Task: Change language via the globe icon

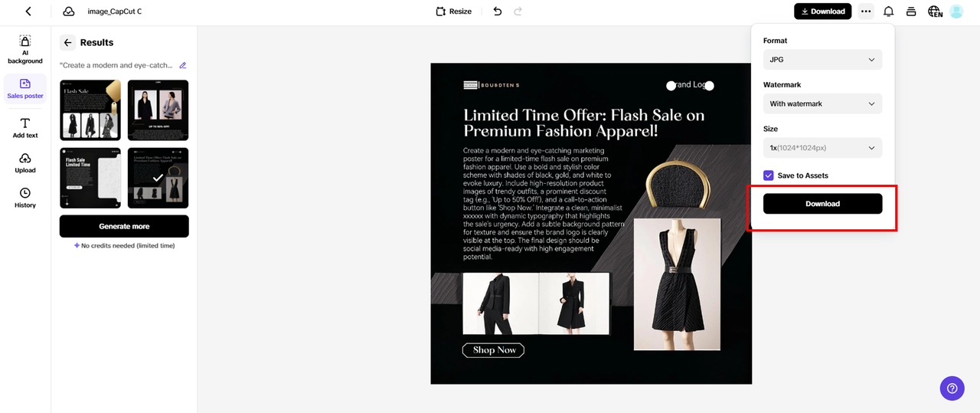Action: (935, 11)
